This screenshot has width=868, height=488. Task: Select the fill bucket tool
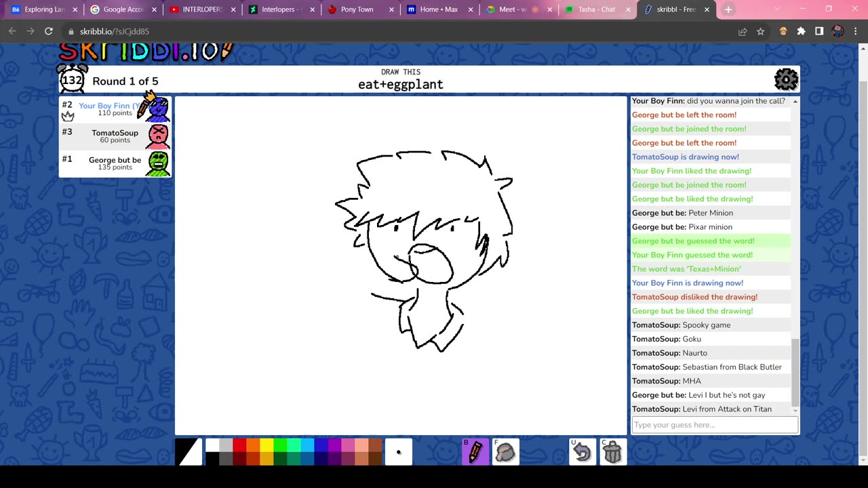[x=505, y=452]
